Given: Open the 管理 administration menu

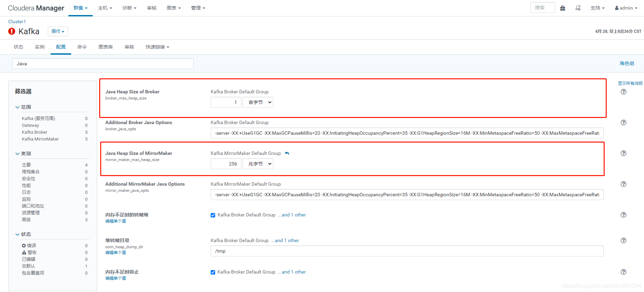Looking at the screenshot, I should (198, 8).
